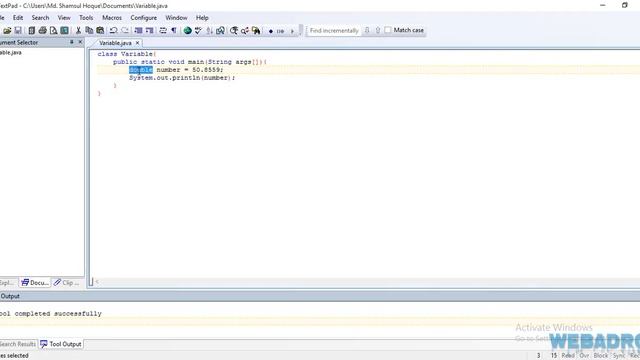640x360 pixels.
Task: Click the Play Macro arrow icon
Action: 292,31
